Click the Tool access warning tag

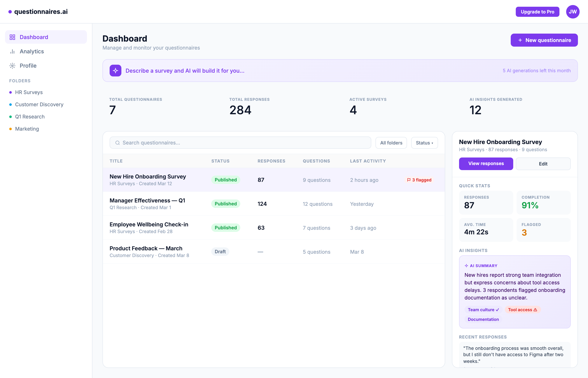point(522,310)
